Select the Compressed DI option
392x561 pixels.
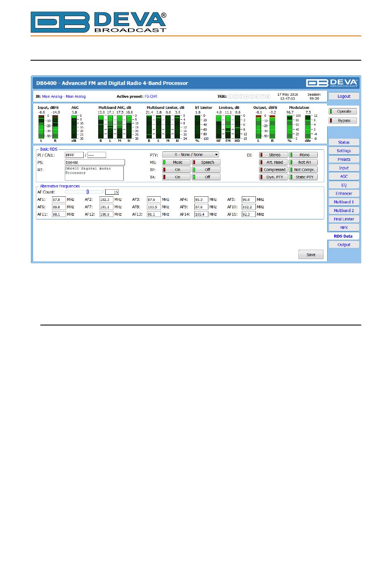[x=273, y=170]
